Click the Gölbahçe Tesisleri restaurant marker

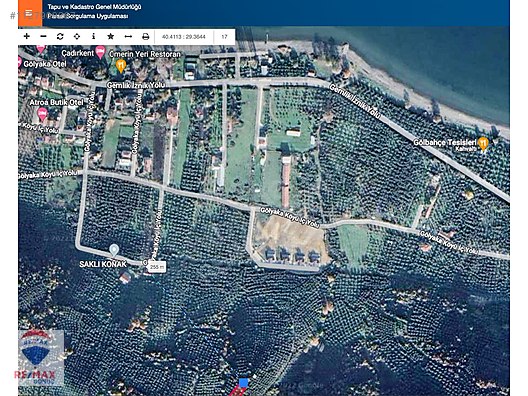click(x=484, y=144)
